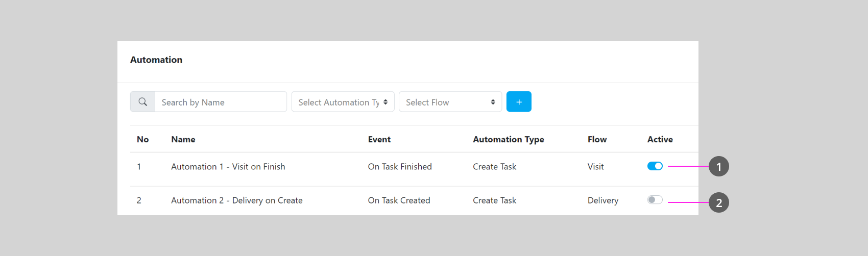868x256 pixels.
Task: Click the Automation Type column header
Action: coord(508,140)
